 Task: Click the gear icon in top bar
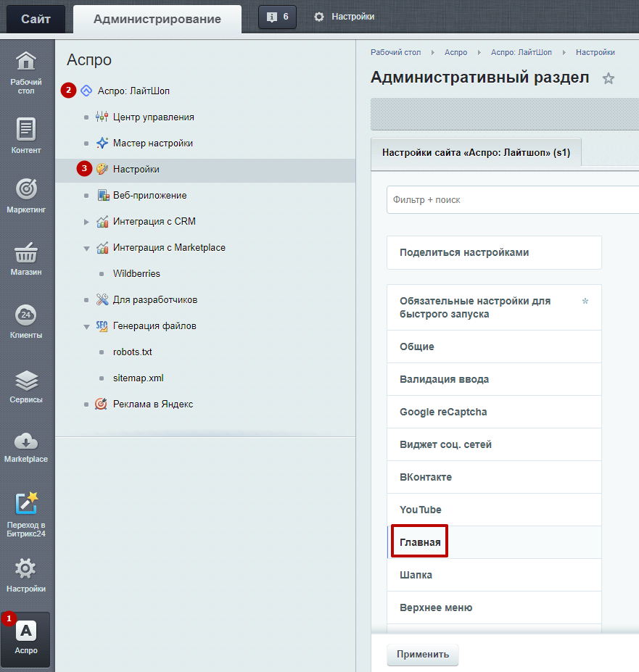pos(319,17)
